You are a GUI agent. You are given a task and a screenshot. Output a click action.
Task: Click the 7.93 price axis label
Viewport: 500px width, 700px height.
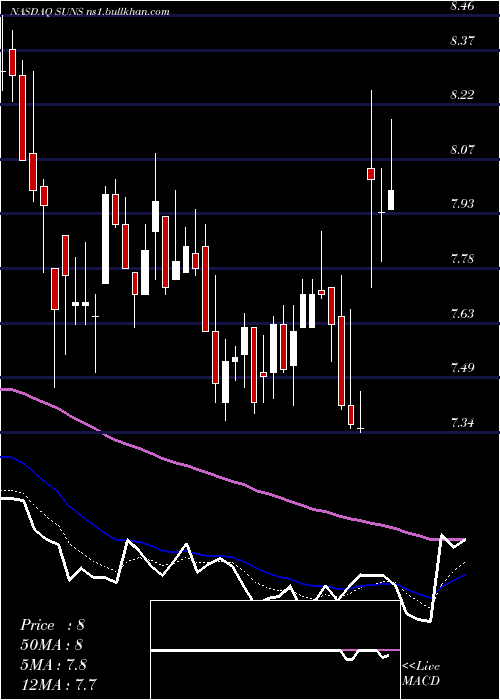(x=462, y=204)
